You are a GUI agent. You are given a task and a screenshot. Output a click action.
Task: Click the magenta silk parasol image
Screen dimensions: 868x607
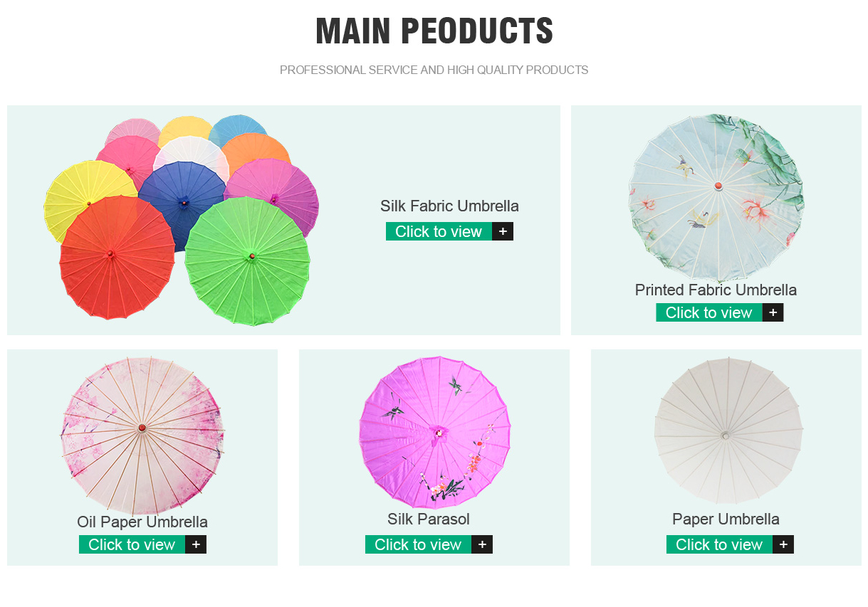435,433
